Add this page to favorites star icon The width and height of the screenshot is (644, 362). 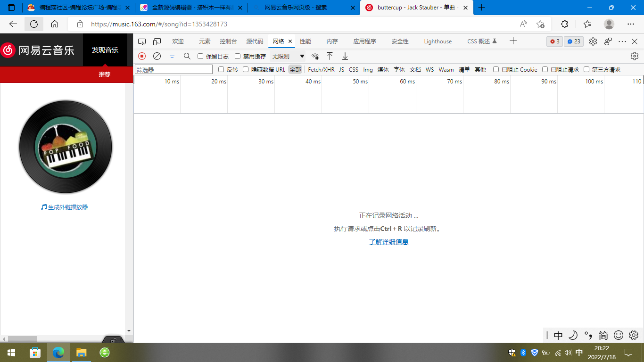pos(540,24)
